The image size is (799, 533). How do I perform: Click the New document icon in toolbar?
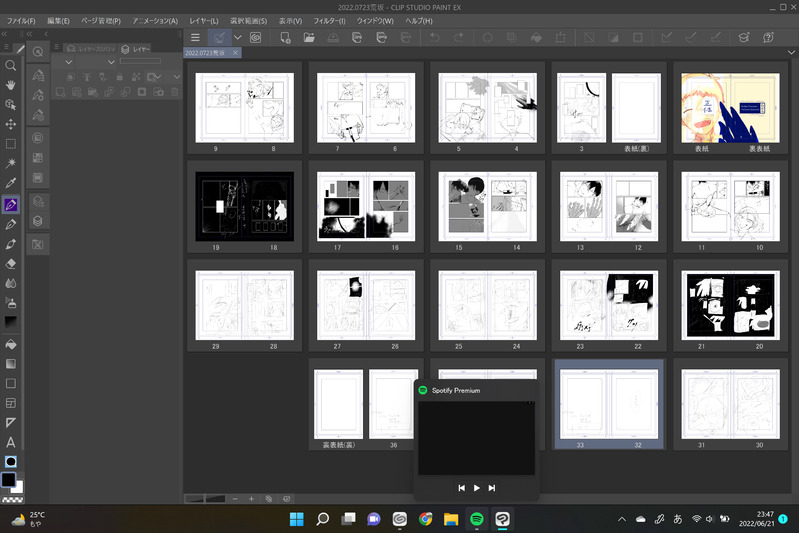point(285,37)
